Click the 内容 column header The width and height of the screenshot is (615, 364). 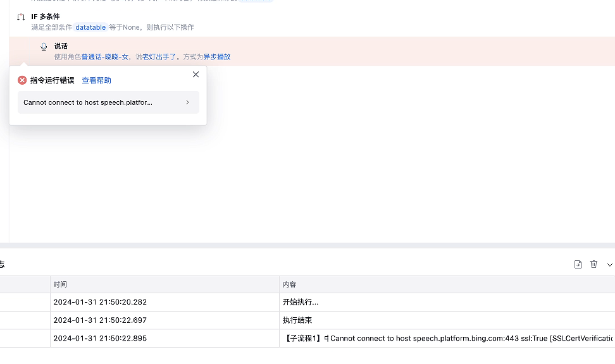[289, 284]
